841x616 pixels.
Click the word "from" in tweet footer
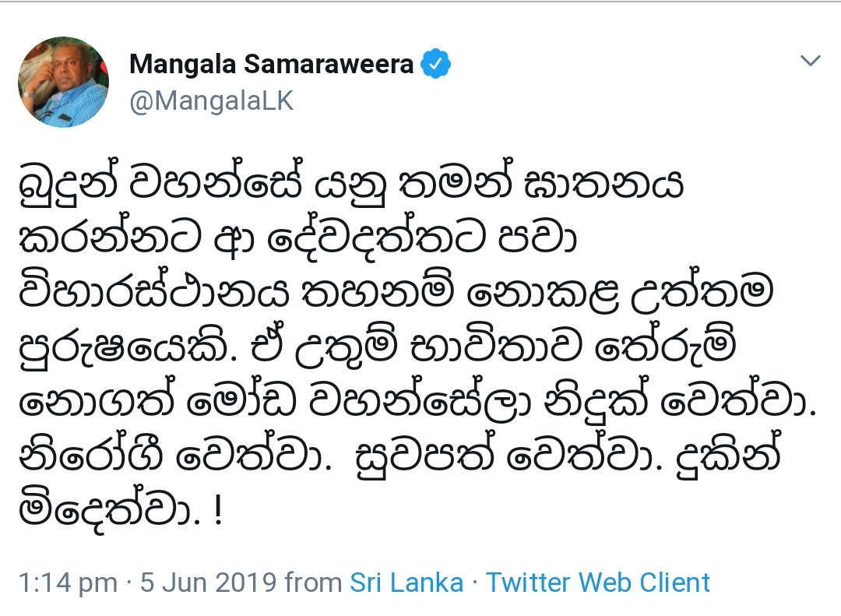pos(313,583)
